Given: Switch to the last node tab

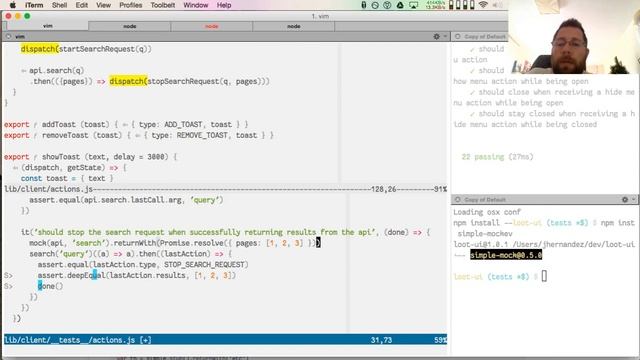Looking at the screenshot, I should point(293,26).
